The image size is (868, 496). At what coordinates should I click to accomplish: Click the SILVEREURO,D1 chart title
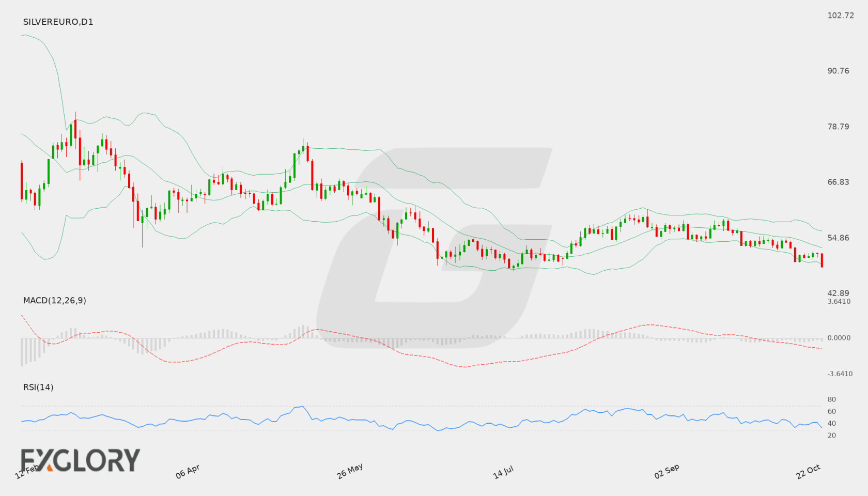point(58,22)
